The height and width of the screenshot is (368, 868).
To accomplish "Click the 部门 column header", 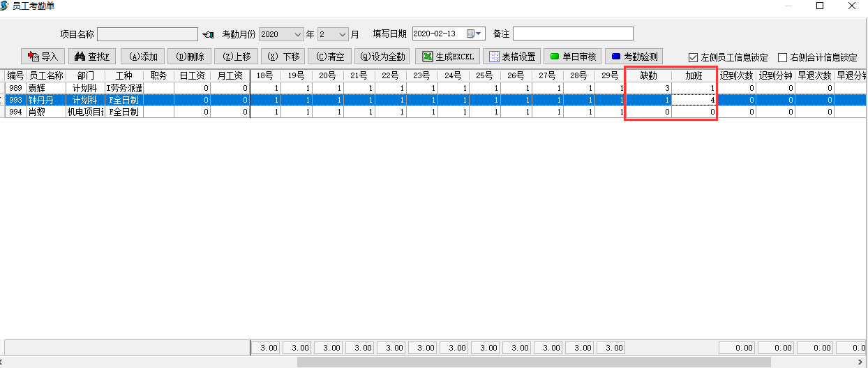I will (85, 75).
